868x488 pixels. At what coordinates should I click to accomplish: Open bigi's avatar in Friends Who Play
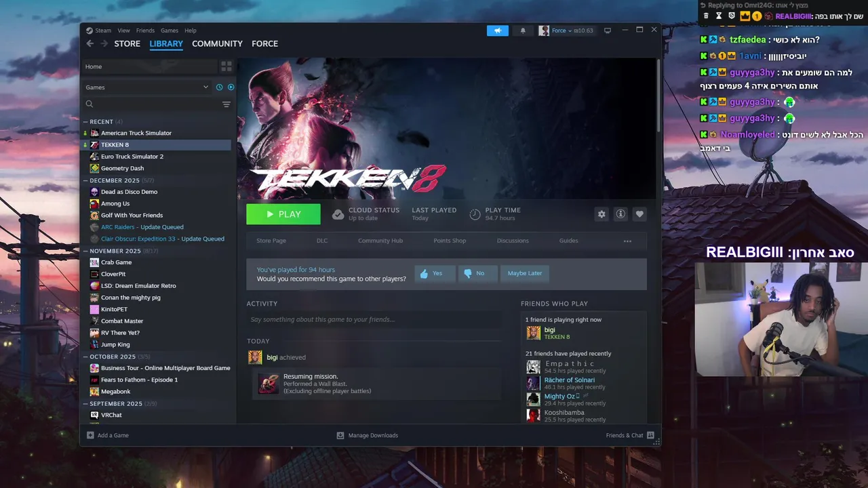tap(534, 333)
